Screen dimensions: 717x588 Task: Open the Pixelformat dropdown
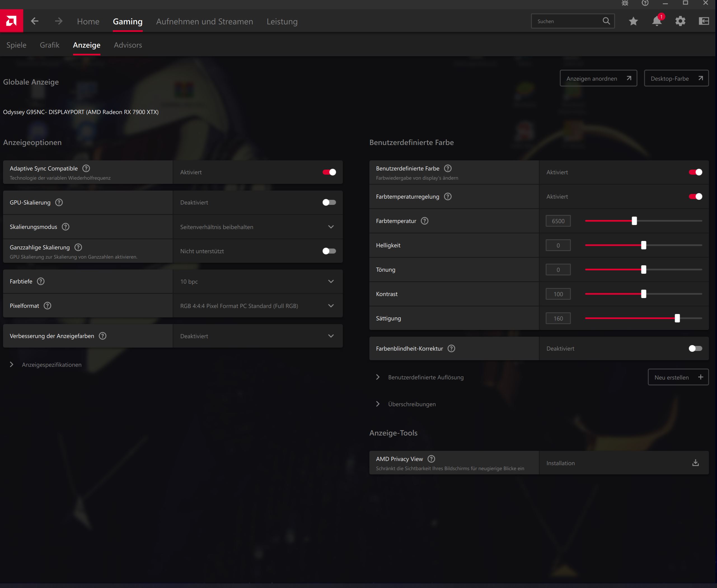(257, 306)
